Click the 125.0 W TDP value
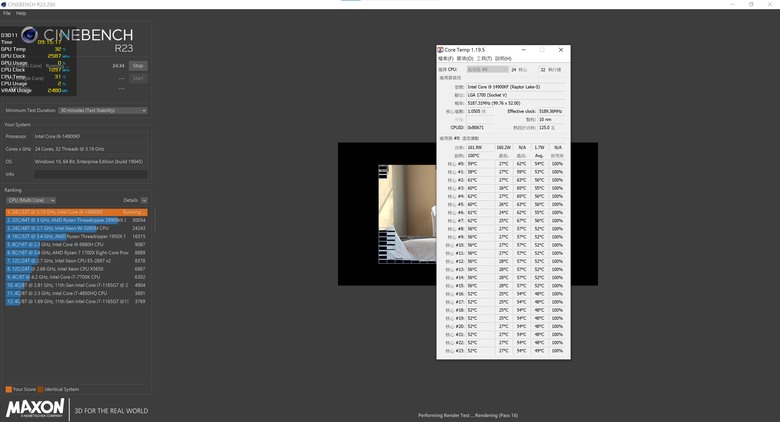780x422 pixels. [552, 127]
